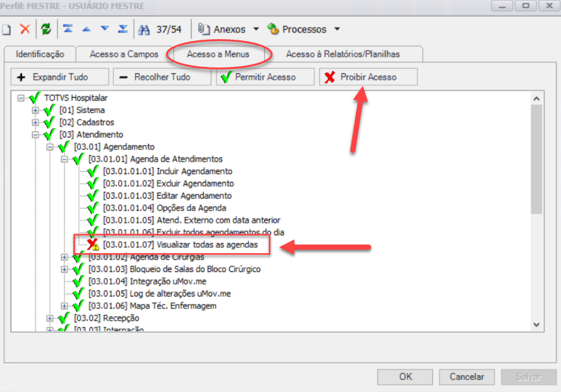561x392 pixels.
Task: Open the Processos dropdown arrow
Action: coord(337,29)
